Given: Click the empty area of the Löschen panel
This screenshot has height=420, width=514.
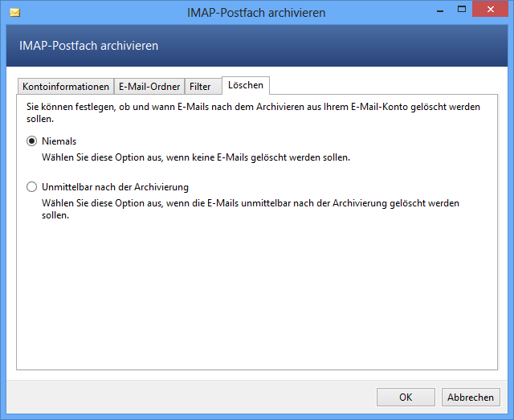Looking at the screenshot, I should (x=257, y=295).
